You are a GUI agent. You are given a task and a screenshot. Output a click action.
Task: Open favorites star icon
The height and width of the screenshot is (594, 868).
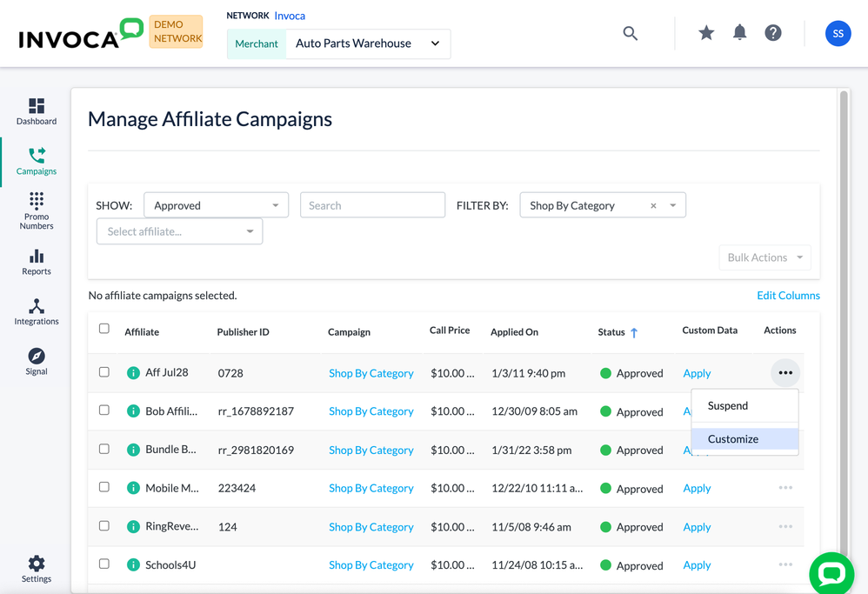(x=706, y=33)
